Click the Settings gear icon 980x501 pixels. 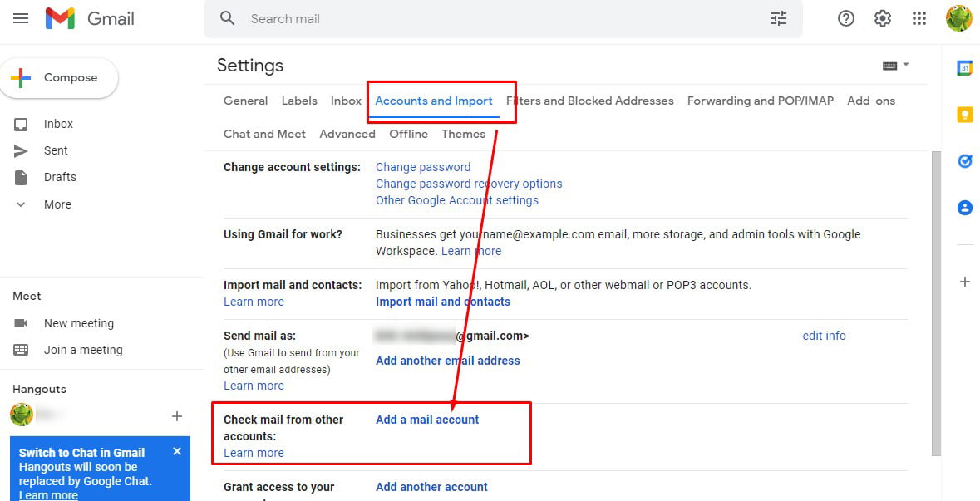pyautogui.click(x=883, y=18)
